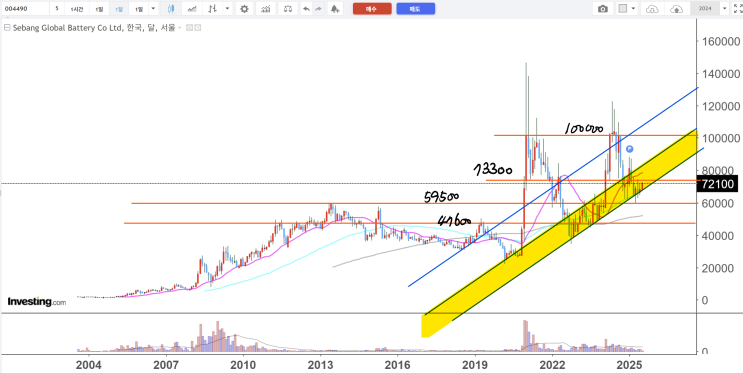Click the 2004 label on time axis

[89, 365]
